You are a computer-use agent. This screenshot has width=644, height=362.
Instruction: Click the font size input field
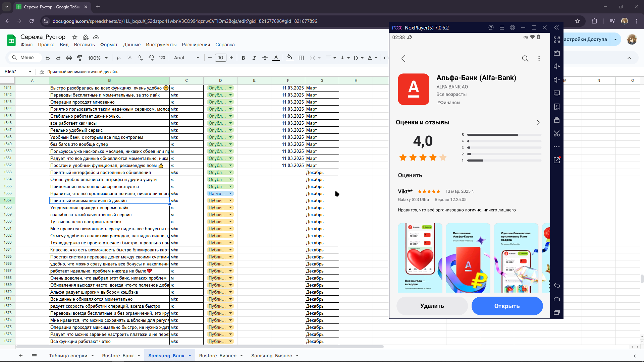tap(221, 58)
